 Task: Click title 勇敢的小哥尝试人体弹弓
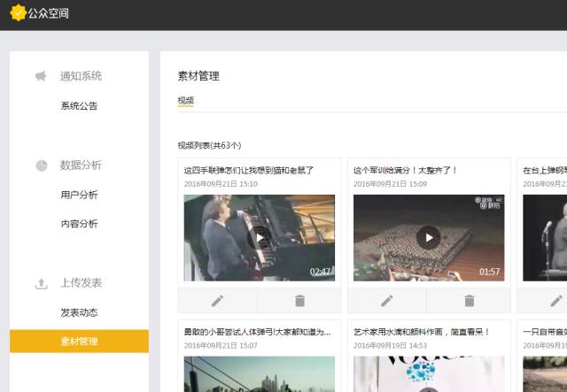(x=257, y=332)
